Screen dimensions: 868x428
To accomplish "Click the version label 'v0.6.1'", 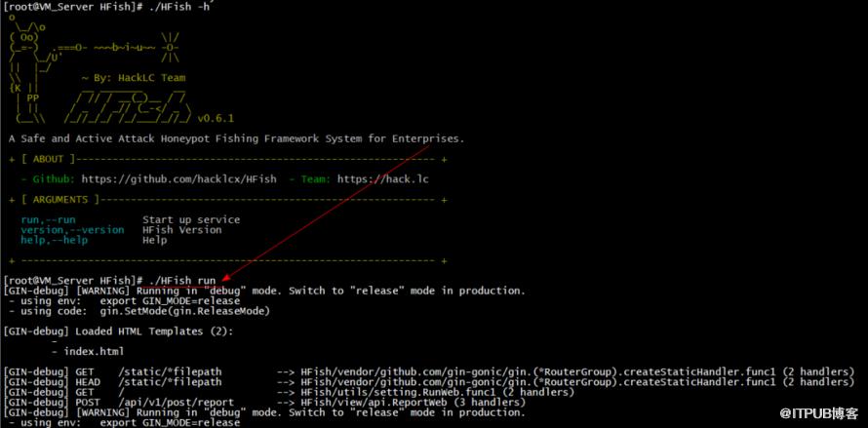I will [216, 119].
